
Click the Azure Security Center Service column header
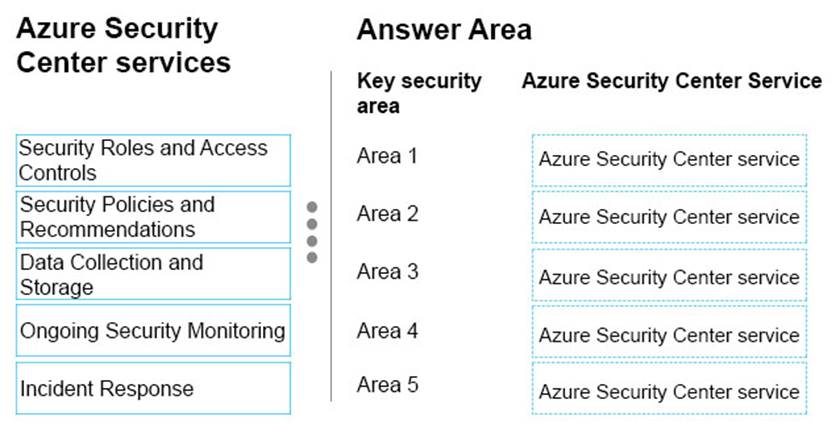click(x=671, y=81)
